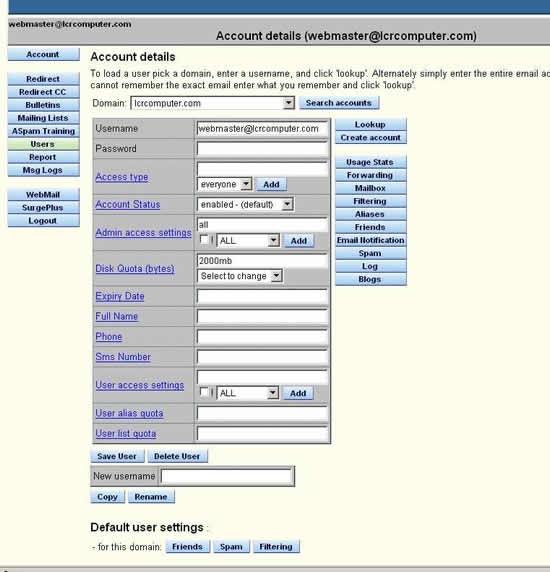This screenshot has height=572, width=550.
Task: Open account Friends from right panel
Action: pyautogui.click(x=371, y=227)
